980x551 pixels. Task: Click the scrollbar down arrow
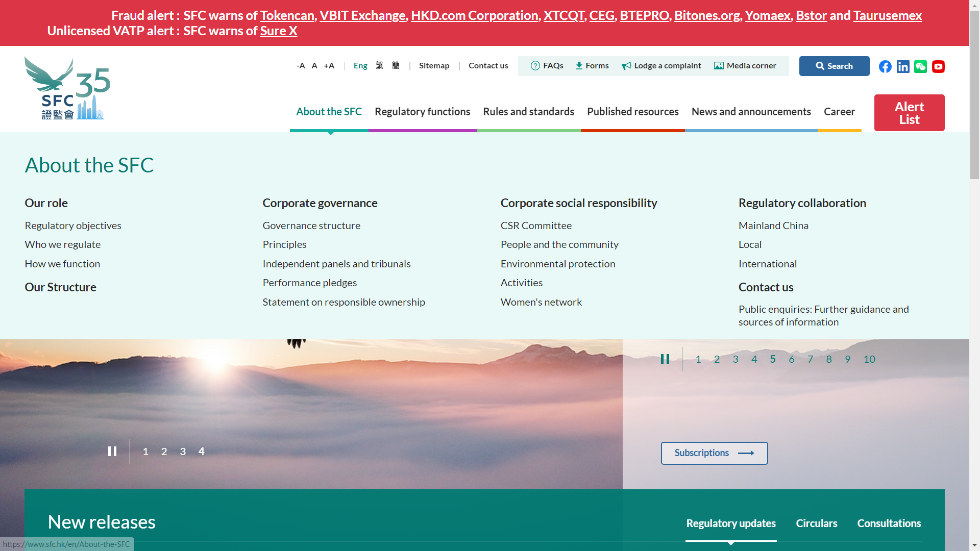(x=975, y=546)
